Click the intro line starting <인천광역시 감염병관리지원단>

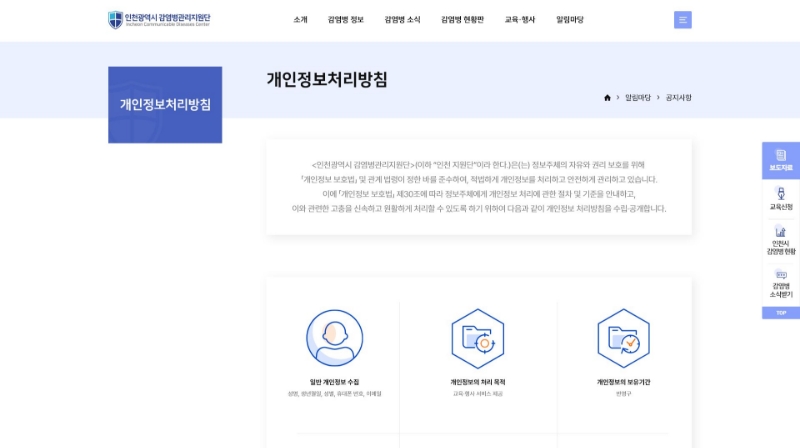pyautogui.click(x=478, y=165)
